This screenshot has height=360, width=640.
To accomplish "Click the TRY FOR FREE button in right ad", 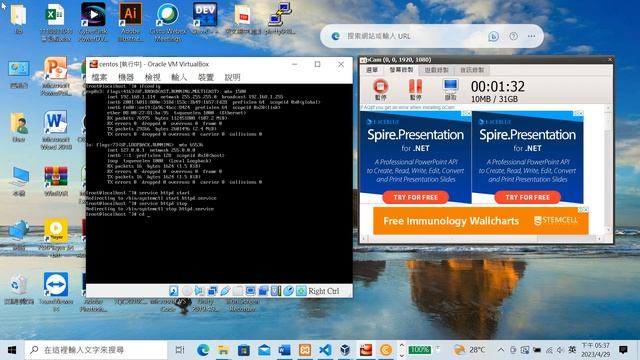I will pos(527,197).
